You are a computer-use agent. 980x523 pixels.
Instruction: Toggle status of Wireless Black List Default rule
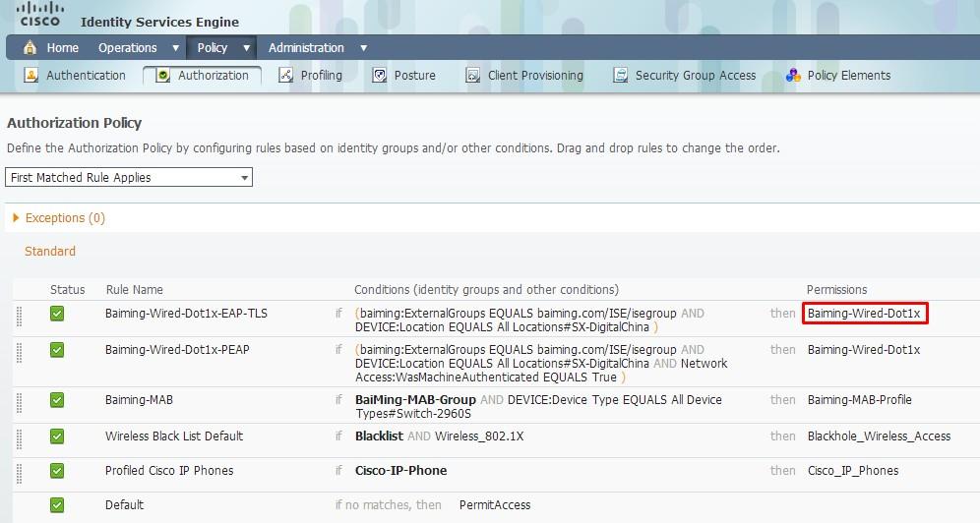pyautogui.click(x=57, y=436)
